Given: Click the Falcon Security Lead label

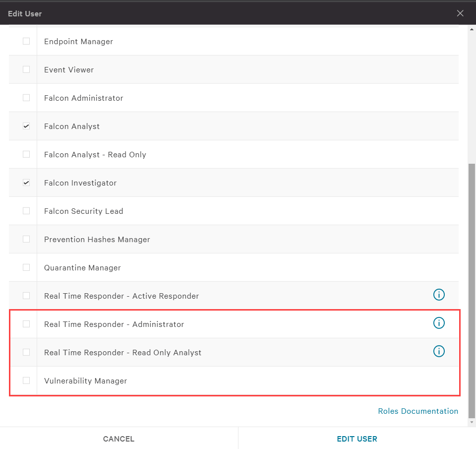Looking at the screenshot, I should 84,211.
